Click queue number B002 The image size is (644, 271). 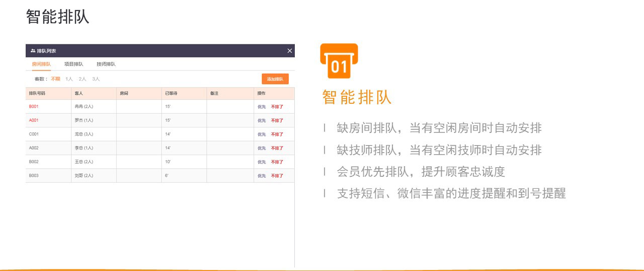(x=34, y=162)
